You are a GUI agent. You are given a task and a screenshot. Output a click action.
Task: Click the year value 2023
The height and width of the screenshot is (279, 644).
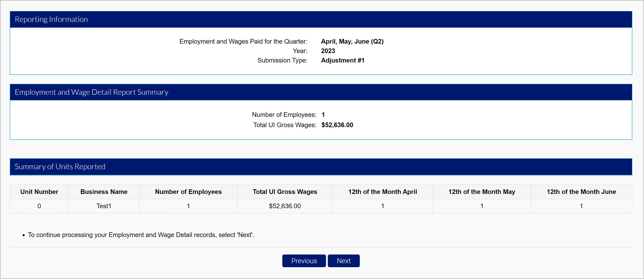coord(328,51)
